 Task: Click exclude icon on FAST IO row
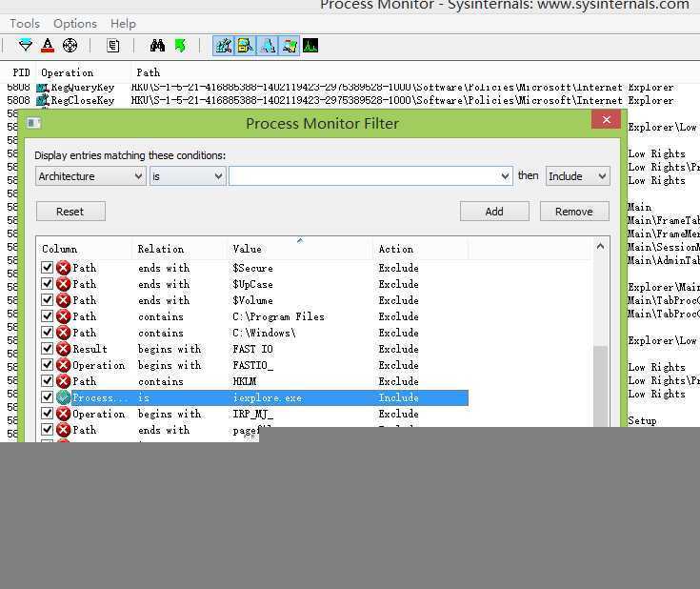pos(64,349)
